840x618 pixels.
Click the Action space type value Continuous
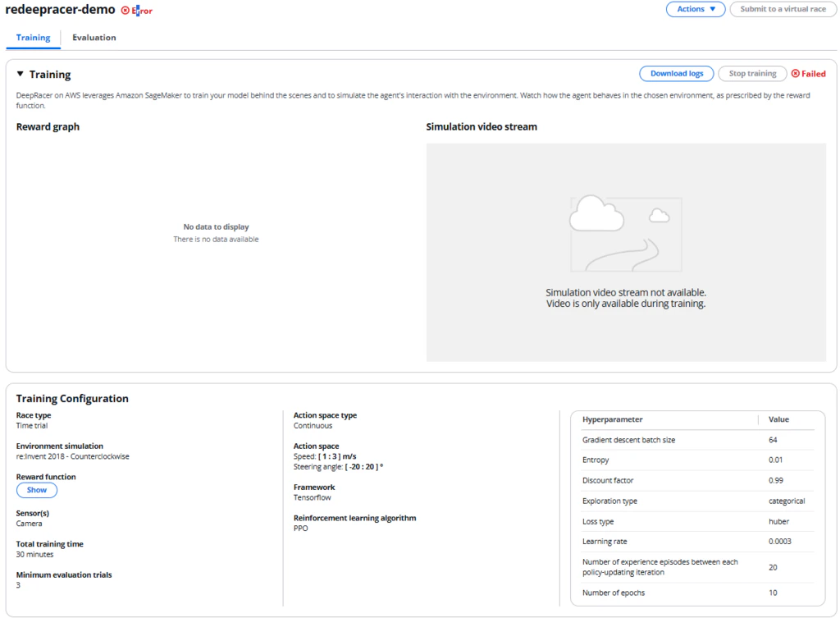click(x=313, y=426)
